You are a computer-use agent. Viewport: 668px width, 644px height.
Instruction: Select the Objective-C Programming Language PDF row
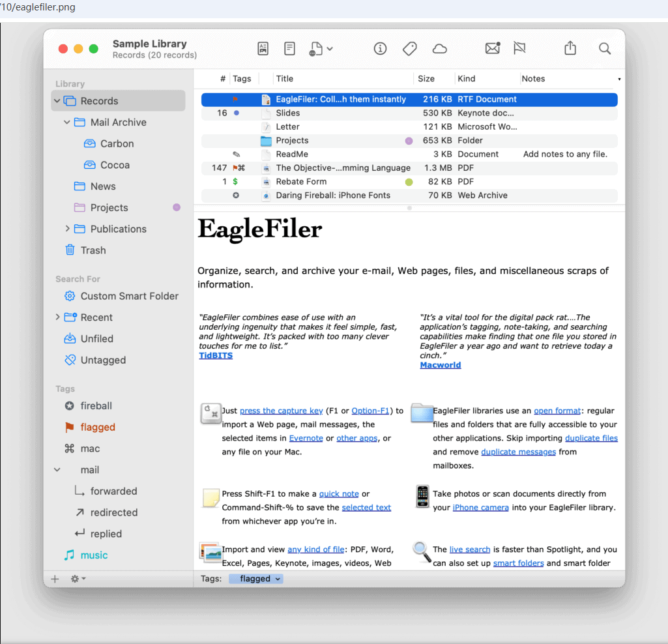(x=409, y=168)
